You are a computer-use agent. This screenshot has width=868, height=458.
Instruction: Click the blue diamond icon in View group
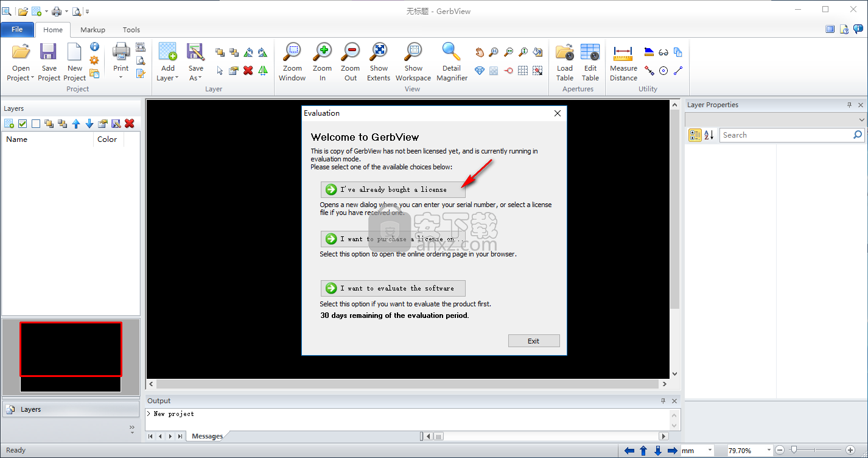click(x=480, y=71)
